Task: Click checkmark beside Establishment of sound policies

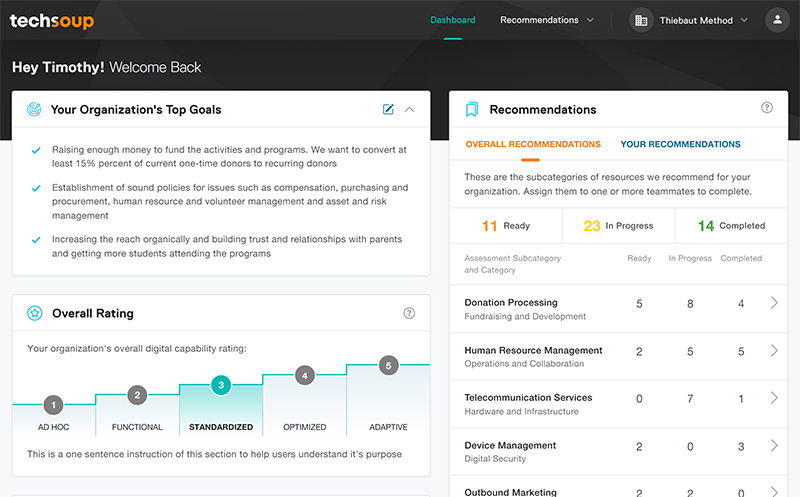Action: point(36,188)
